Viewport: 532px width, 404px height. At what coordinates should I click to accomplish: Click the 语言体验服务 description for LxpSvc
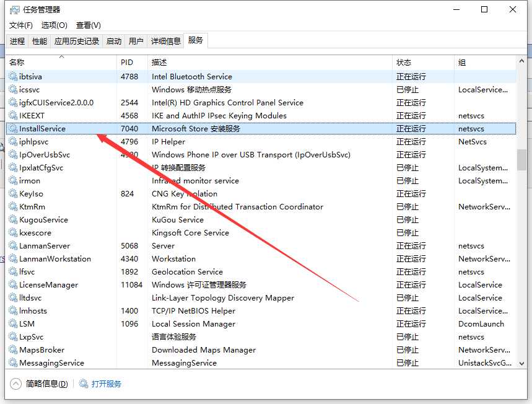(x=173, y=337)
